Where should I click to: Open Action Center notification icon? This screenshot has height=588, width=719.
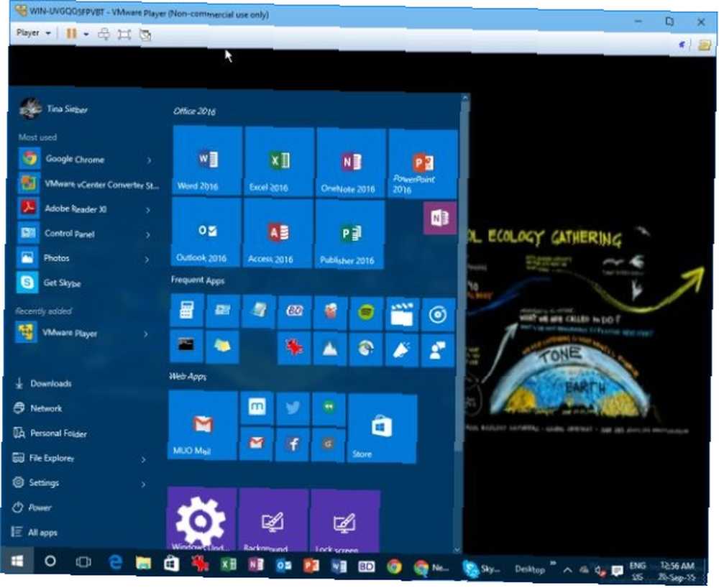pos(617,571)
